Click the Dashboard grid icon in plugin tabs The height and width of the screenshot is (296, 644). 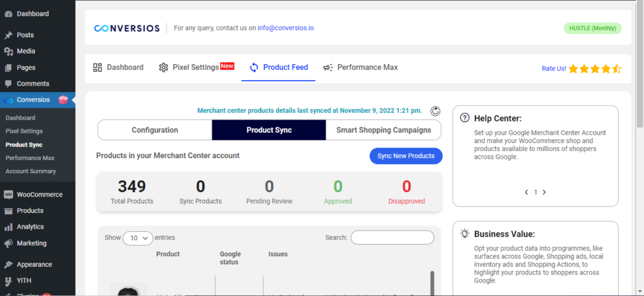tap(97, 67)
